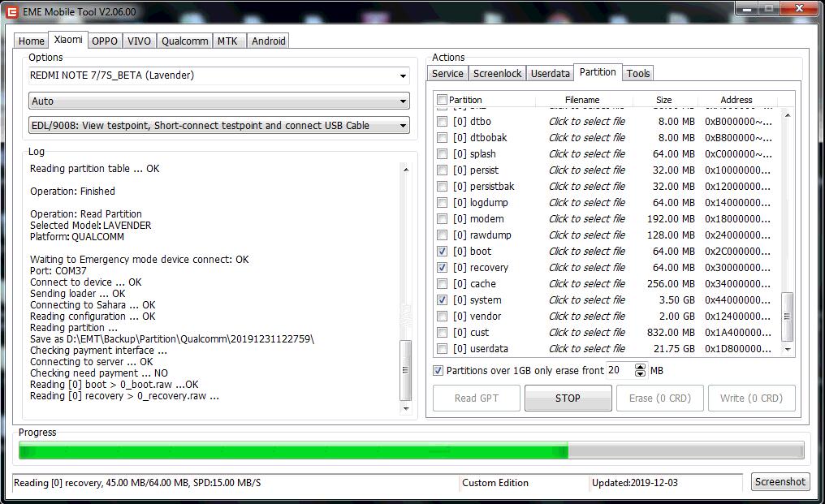Select the Android tab
This screenshot has height=504, width=825.
click(268, 41)
